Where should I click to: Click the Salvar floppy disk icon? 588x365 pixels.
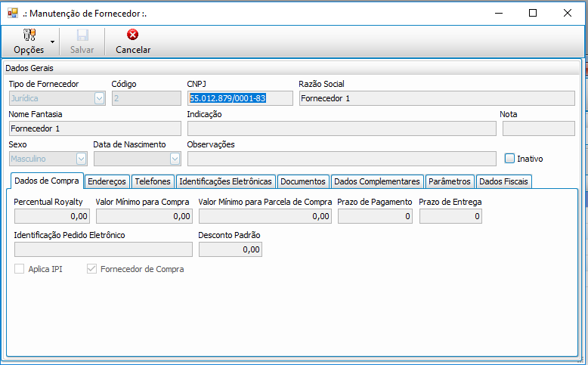click(x=82, y=35)
